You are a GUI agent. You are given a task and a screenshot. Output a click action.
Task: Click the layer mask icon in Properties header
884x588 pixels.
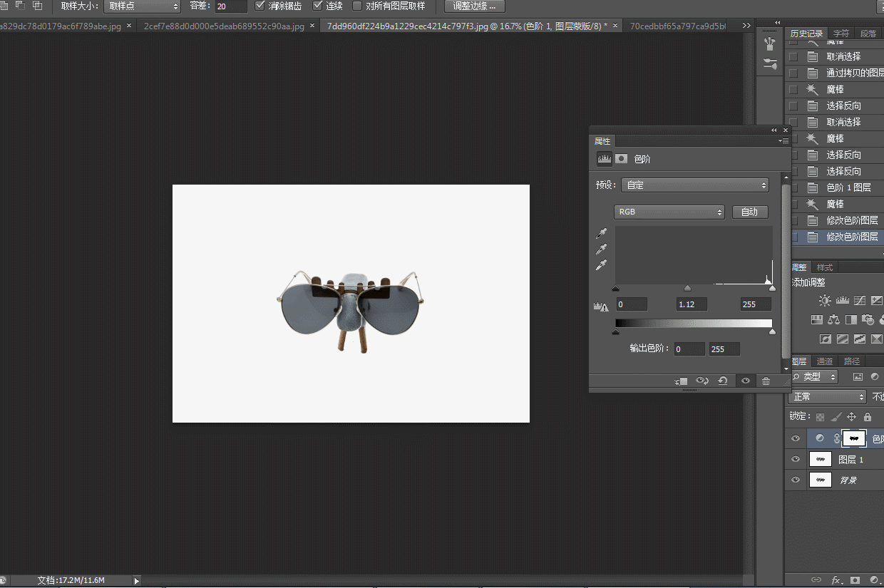(x=622, y=159)
